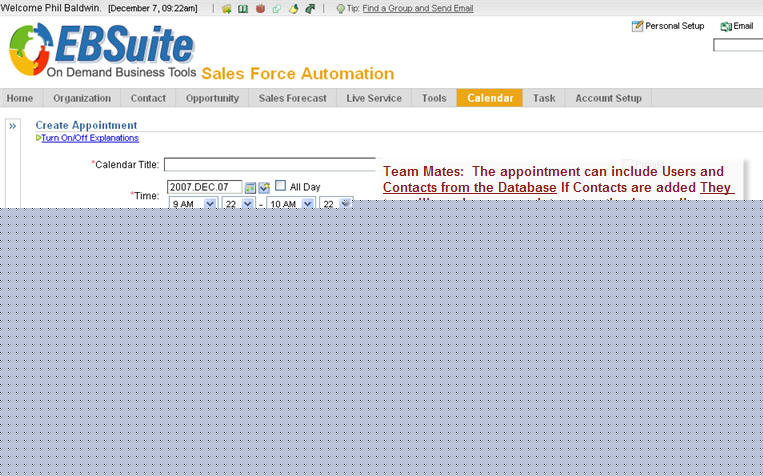Click the green arrow icon in top bar
The height and width of the screenshot is (476, 763).
tap(310, 8)
